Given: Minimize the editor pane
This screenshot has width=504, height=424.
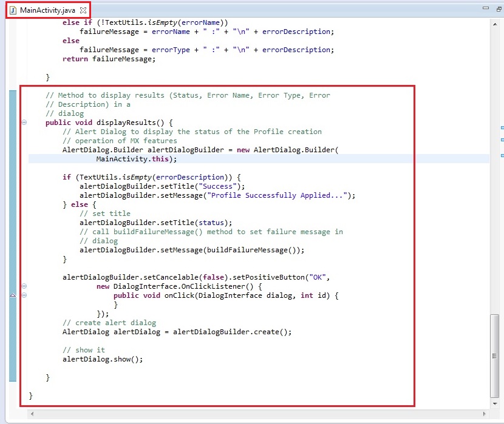Looking at the screenshot, I should coord(485,8).
